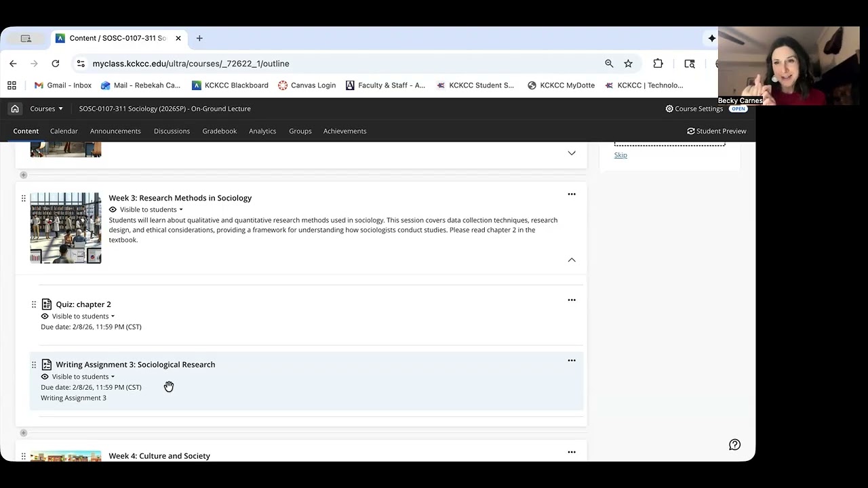The image size is (868, 488).
Task: Click the Week 3 library thumbnail image
Action: (x=66, y=228)
